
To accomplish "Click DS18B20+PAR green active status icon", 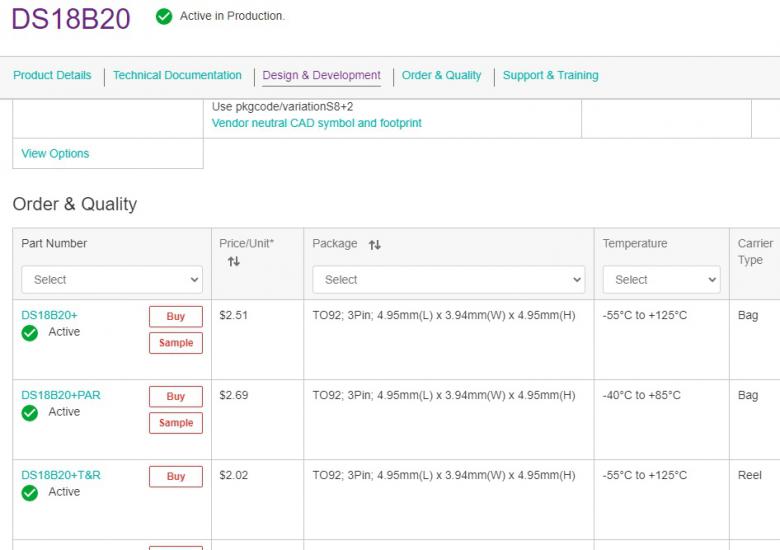I will (x=30, y=413).
